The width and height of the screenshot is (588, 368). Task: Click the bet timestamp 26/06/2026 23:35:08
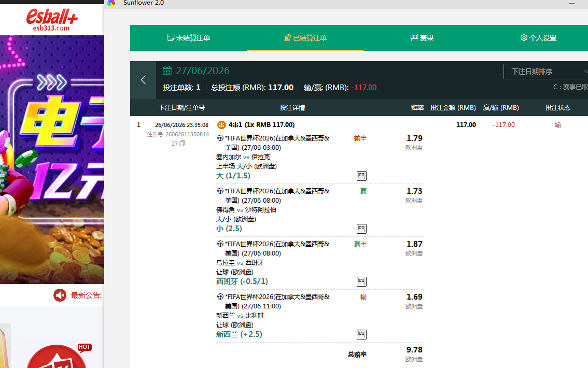[x=182, y=125]
